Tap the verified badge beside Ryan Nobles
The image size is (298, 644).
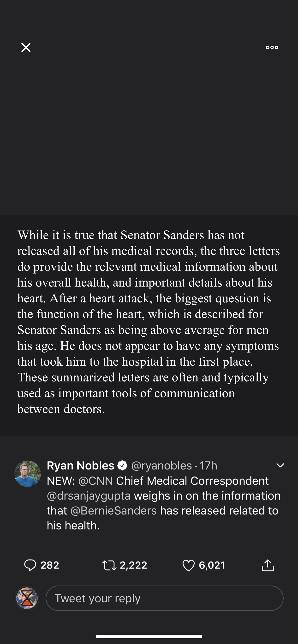(122, 466)
